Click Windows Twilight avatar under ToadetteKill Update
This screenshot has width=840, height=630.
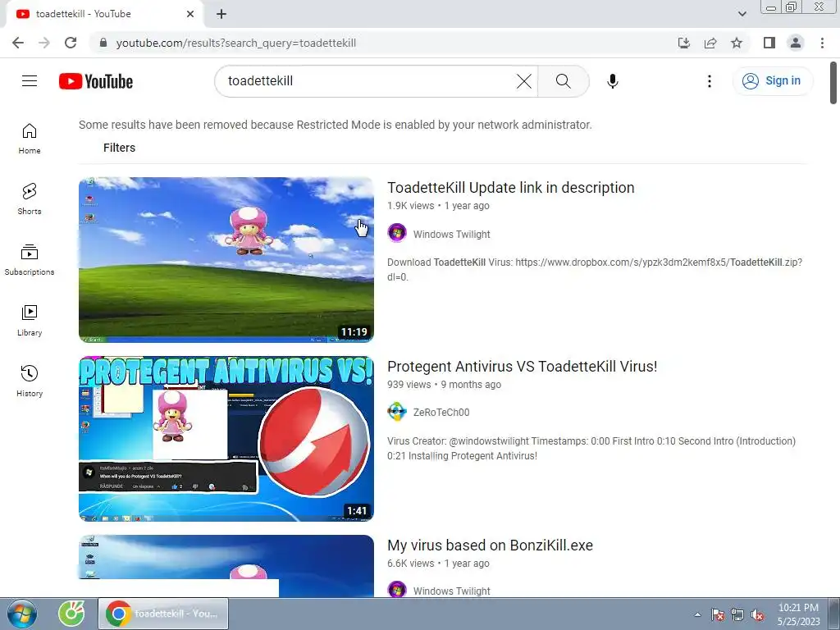397,234
